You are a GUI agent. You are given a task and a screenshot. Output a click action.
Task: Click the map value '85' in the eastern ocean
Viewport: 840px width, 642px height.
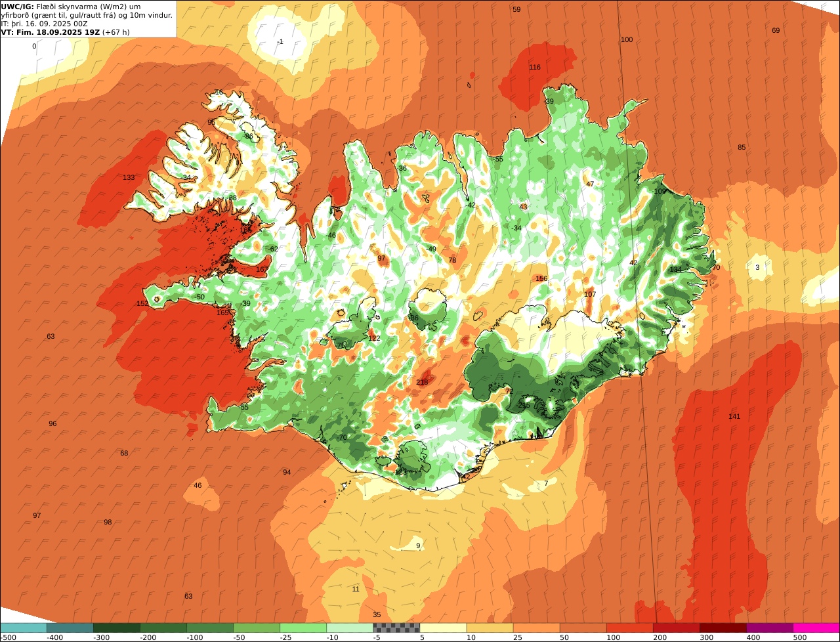click(742, 147)
